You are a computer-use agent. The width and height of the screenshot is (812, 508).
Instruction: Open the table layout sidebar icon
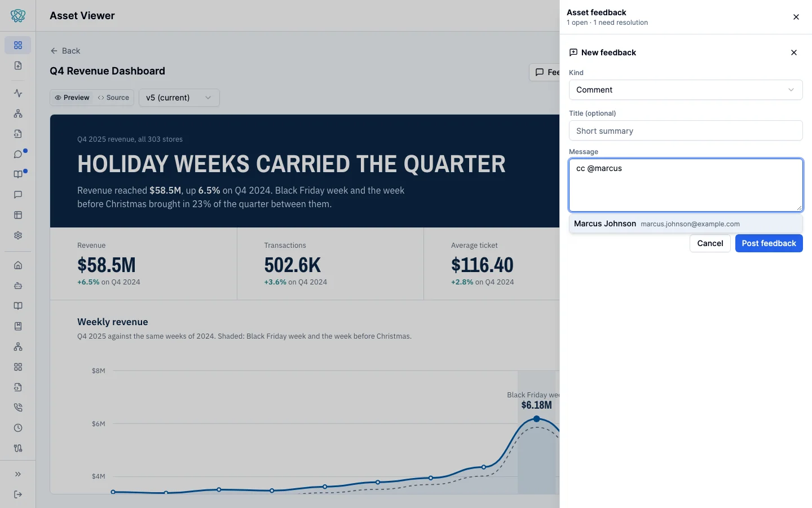(18, 215)
